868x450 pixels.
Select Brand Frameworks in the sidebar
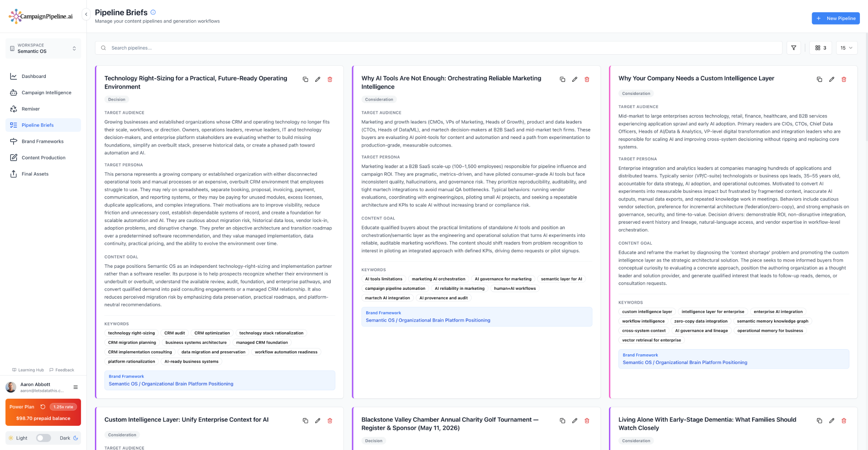pos(43,142)
